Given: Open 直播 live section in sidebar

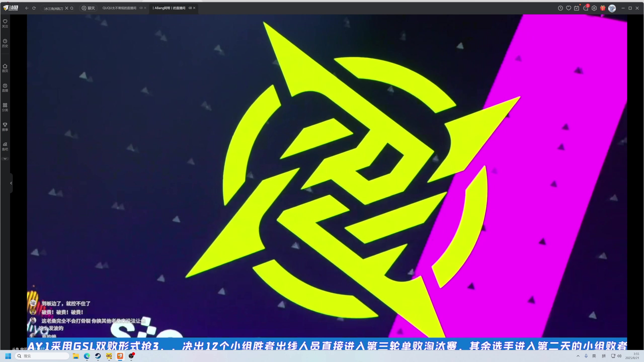Looking at the screenshot, I should click(x=5, y=88).
